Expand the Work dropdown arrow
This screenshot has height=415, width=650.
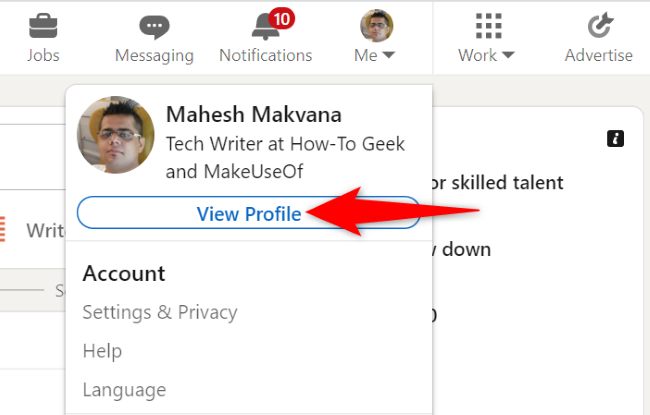(x=508, y=56)
